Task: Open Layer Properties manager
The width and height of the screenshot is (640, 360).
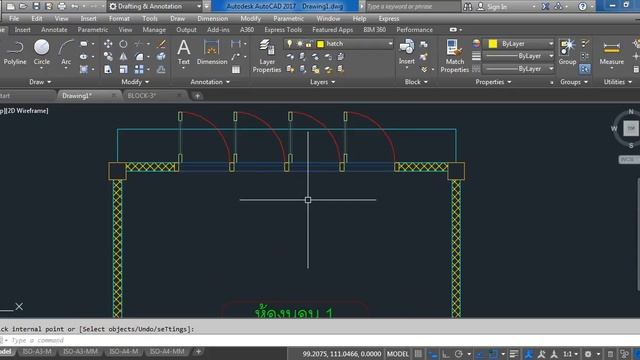Action: (x=267, y=56)
